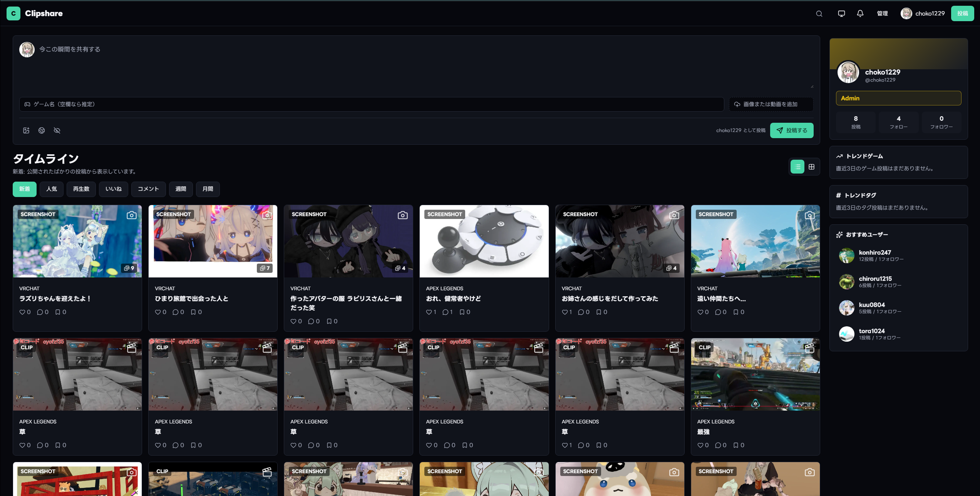Screen dimensions: 980x496
Task: Like the post ひまり旅館で出会った人と
Action: pyautogui.click(x=158, y=312)
